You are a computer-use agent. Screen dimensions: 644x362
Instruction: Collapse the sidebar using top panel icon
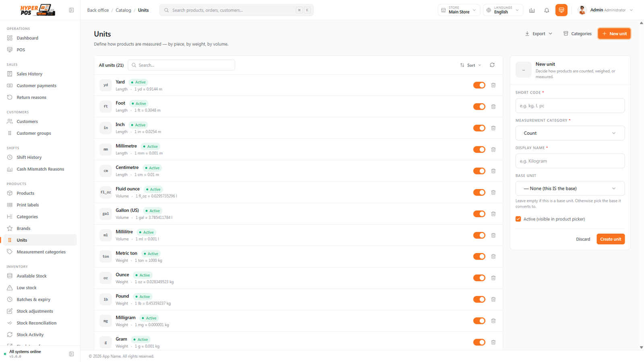71,10
